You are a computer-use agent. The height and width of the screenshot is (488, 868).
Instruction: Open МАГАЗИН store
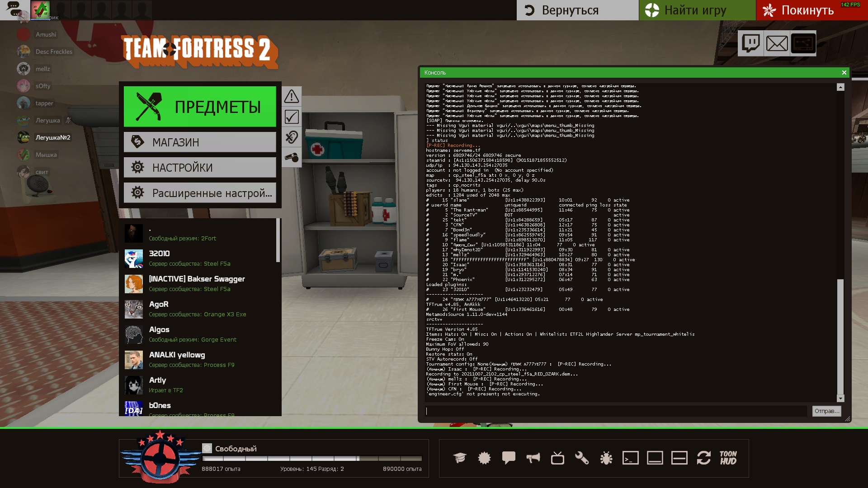200,142
